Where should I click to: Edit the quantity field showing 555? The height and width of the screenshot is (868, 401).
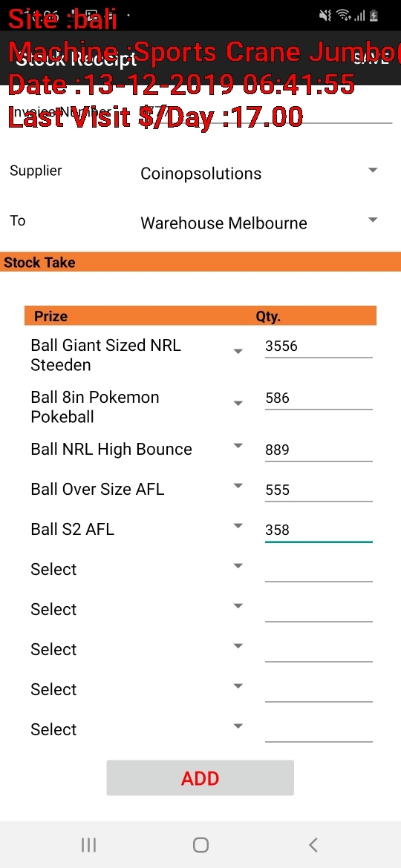(x=319, y=490)
